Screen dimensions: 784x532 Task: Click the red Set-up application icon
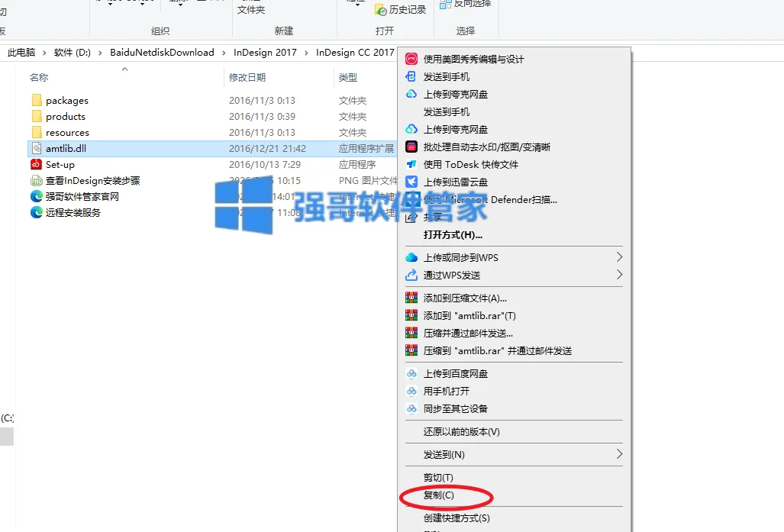point(36,164)
